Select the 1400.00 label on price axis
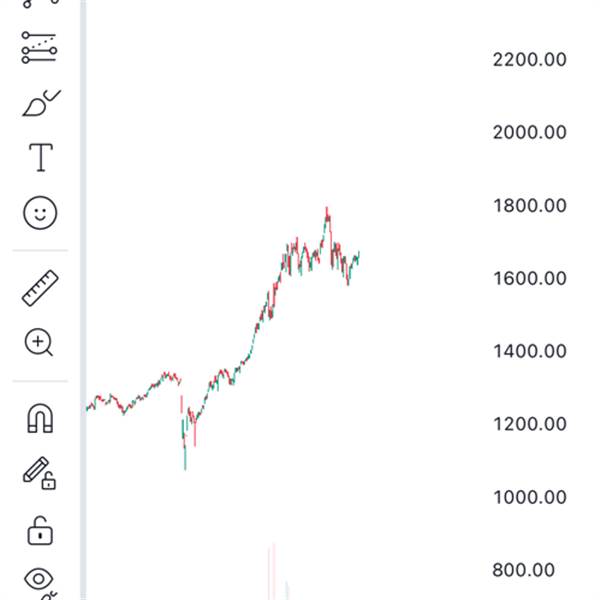 pyautogui.click(x=529, y=351)
